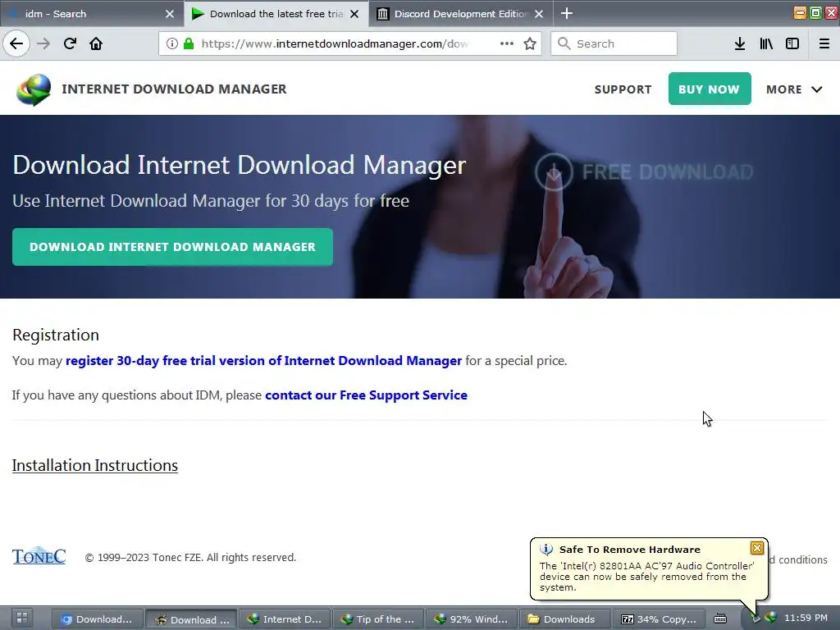Click the IDM system tray icon
The height and width of the screenshot is (630, 840).
(771, 618)
